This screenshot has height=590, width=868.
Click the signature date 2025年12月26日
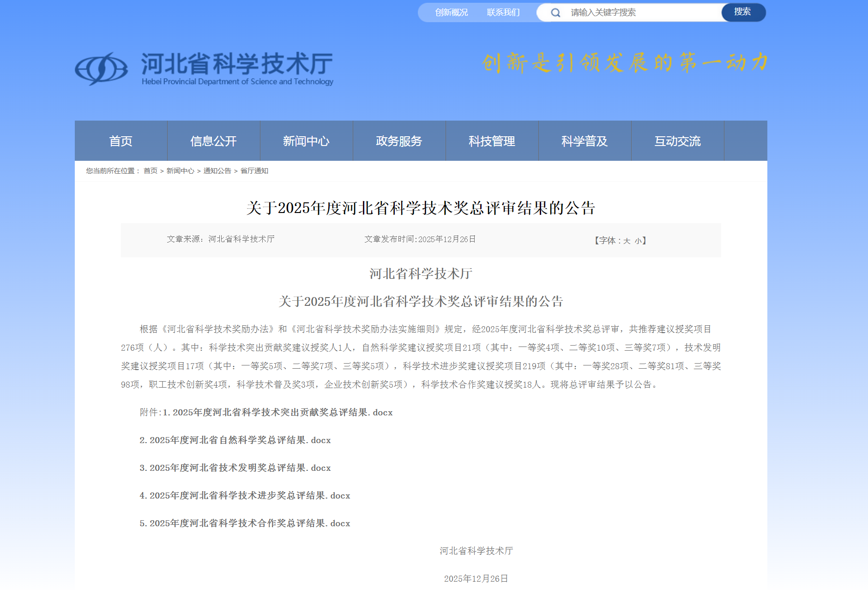coord(476,578)
